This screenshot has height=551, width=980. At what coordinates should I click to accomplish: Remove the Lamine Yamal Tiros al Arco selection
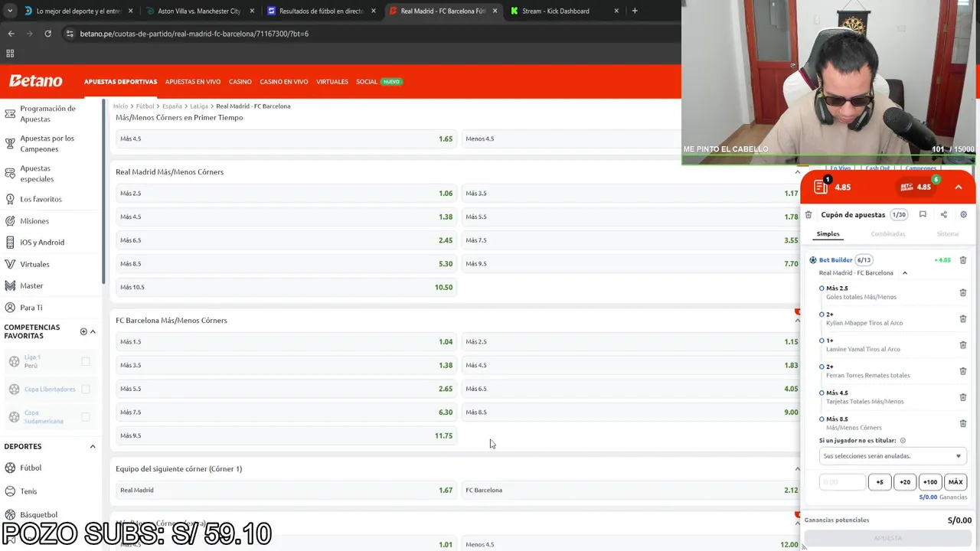point(963,344)
